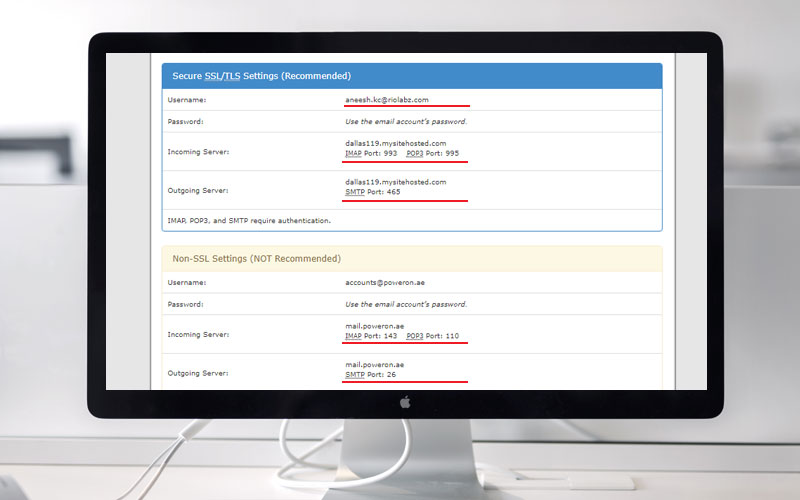The width and height of the screenshot is (800, 500).
Task: Click the IMAP Port 993 text
Action: pos(371,154)
